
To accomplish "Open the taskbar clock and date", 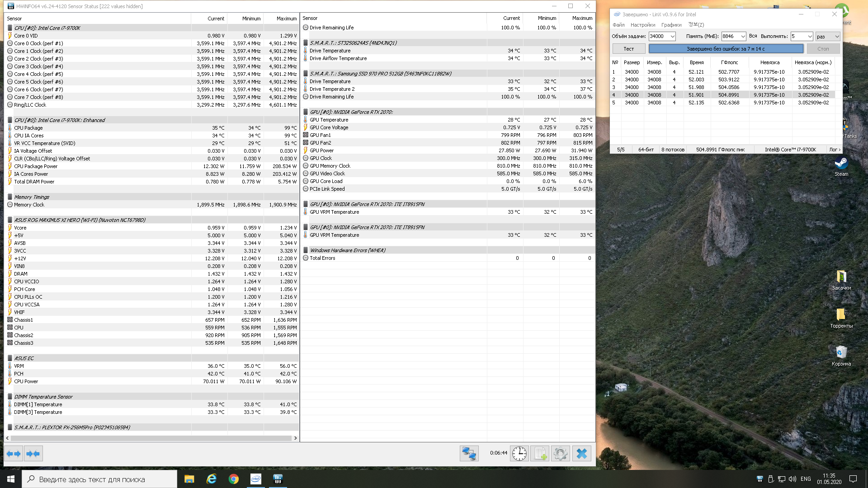I will [829, 479].
